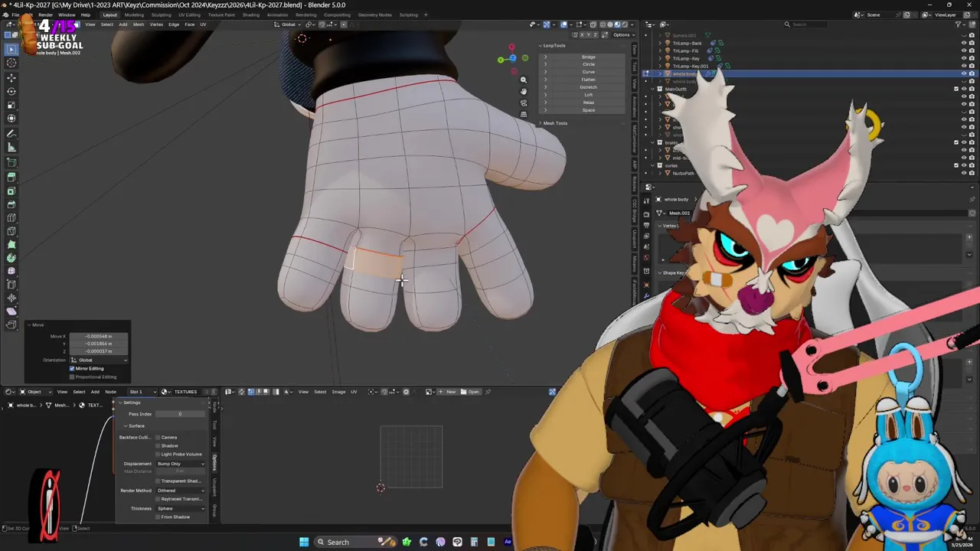This screenshot has width=980, height=551.
Task: Switch to the Shading workspace tab
Action: pyautogui.click(x=251, y=15)
